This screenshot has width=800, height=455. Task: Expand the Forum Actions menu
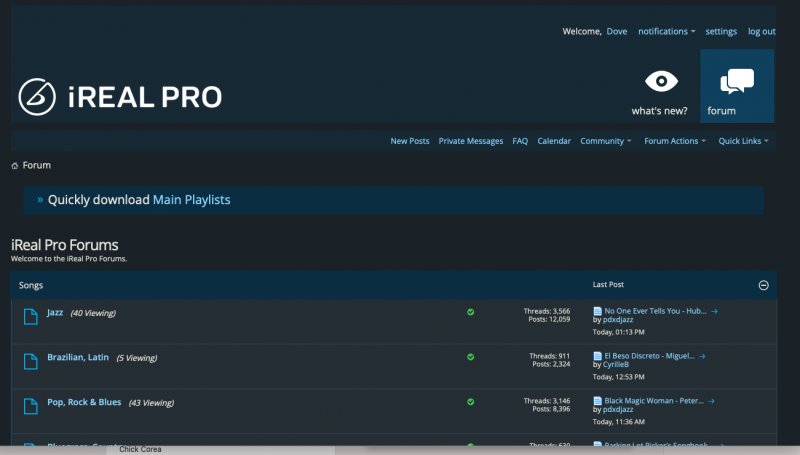675,141
